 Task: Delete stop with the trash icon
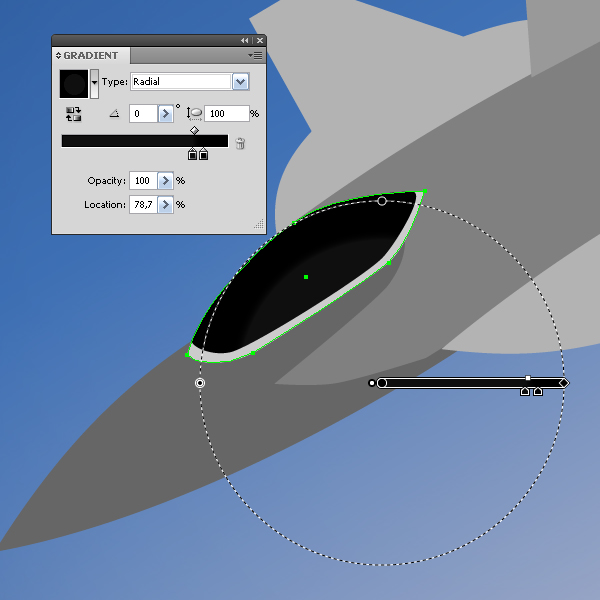[x=240, y=143]
